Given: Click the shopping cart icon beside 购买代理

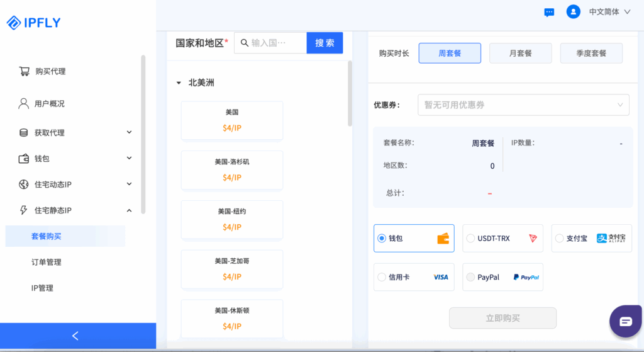Looking at the screenshot, I should click(x=25, y=71).
